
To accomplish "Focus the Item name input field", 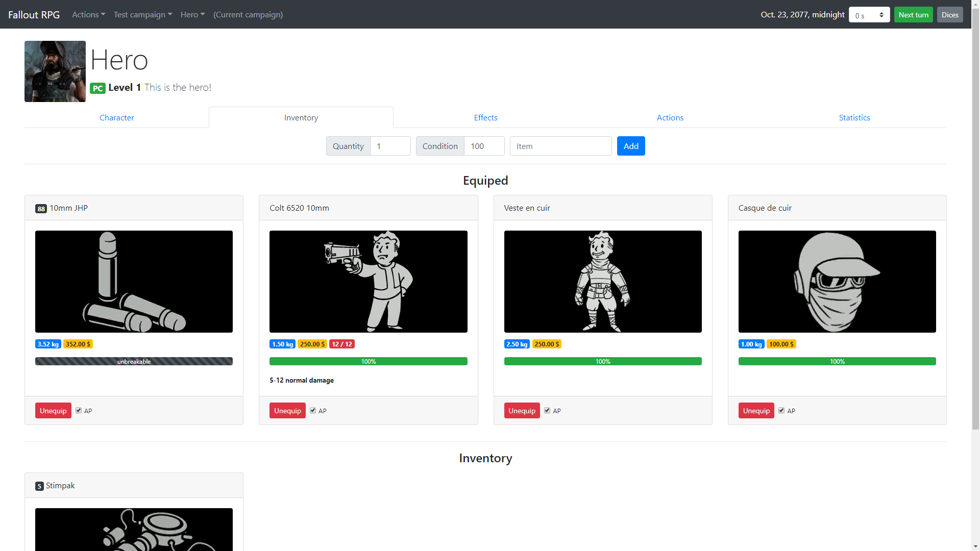I will (x=560, y=146).
